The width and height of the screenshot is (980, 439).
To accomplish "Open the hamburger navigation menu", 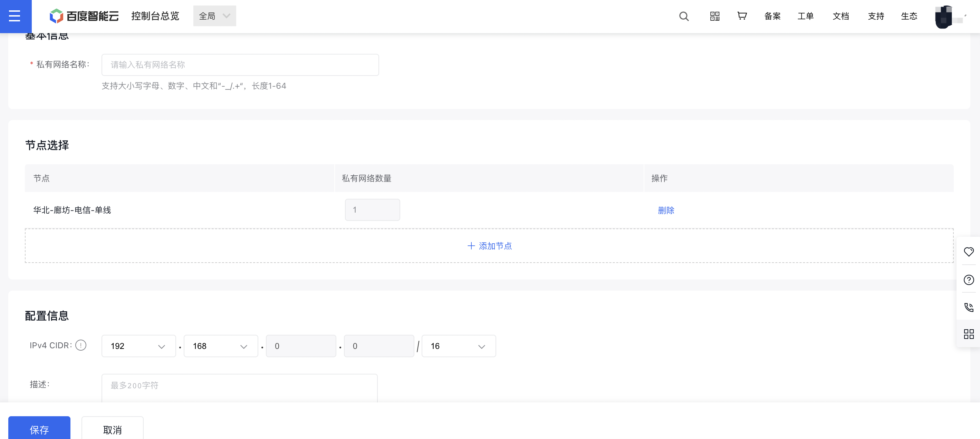I will pyautogui.click(x=15, y=16).
